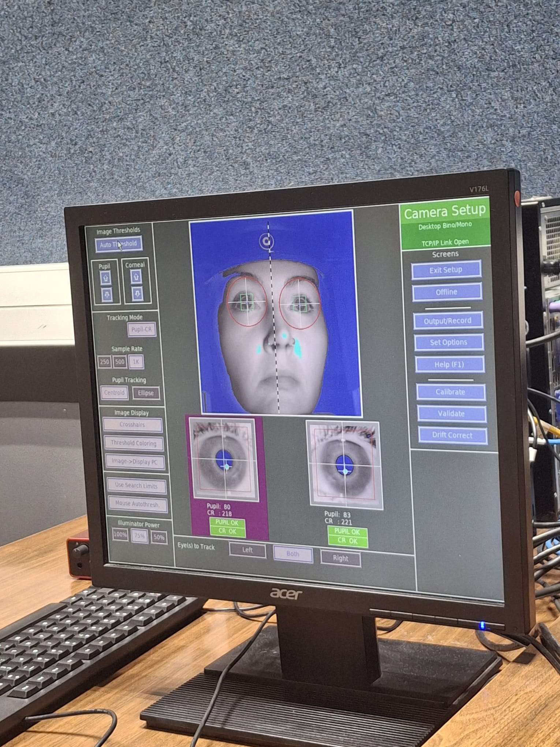Raise the Corneal threshold with up arrow
560x747 pixels.
coord(136,277)
